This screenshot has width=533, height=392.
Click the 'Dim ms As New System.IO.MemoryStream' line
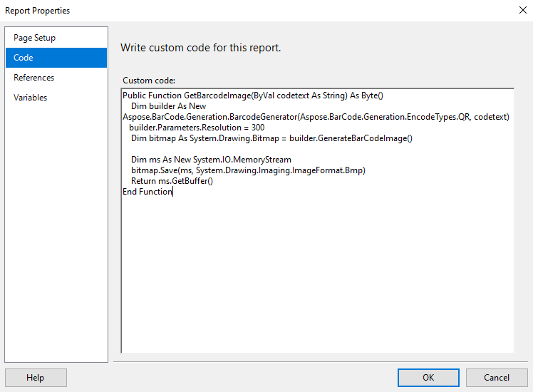click(211, 160)
